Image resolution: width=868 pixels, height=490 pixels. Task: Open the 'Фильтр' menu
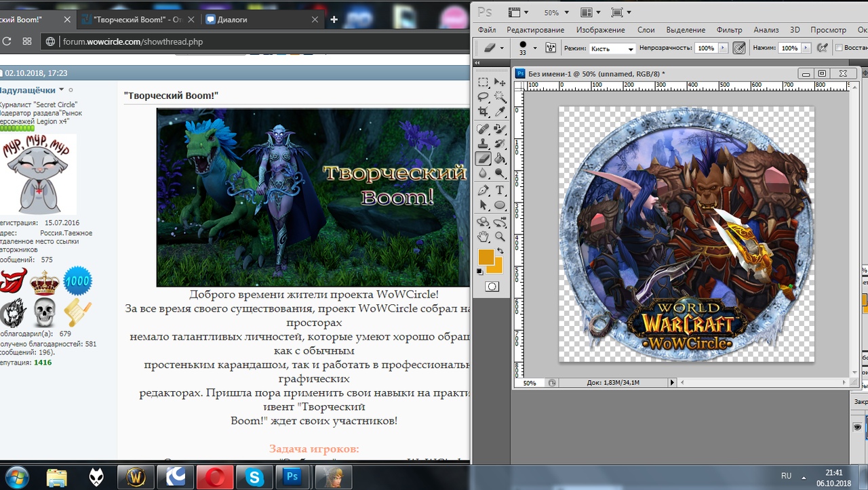pyautogui.click(x=729, y=30)
